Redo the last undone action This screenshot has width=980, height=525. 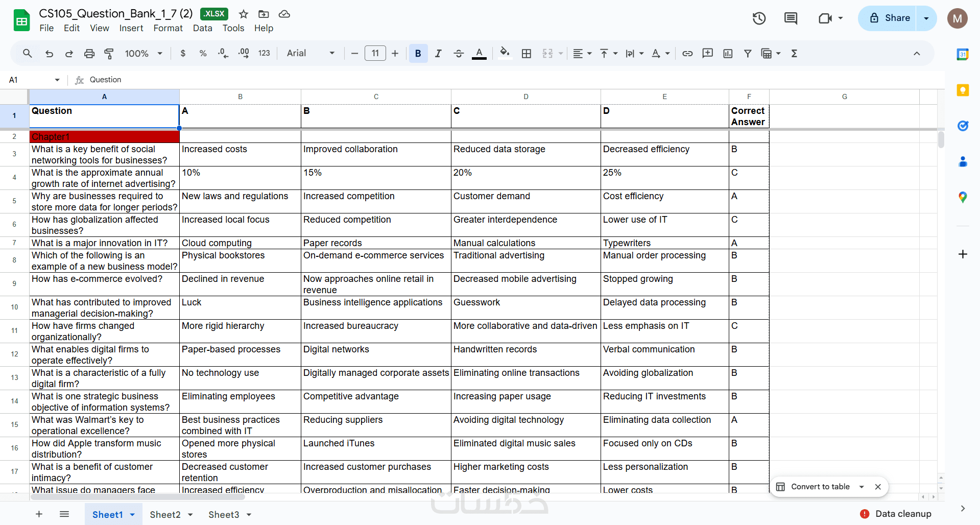click(69, 53)
